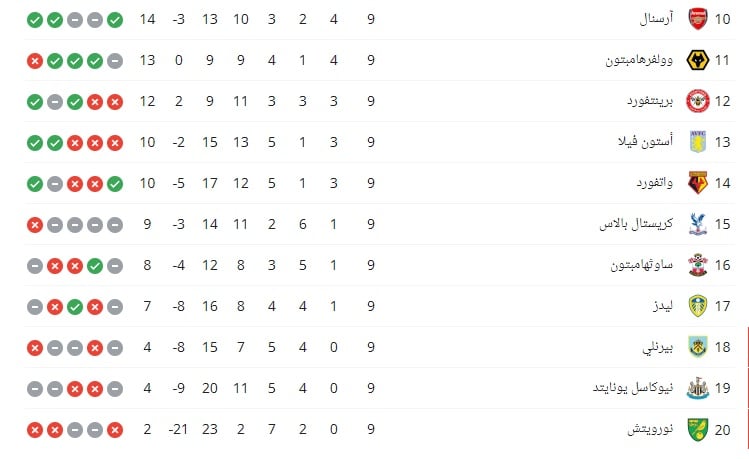Click the Watford club crest
Screen dimensions: 749x459
click(697, 183)
